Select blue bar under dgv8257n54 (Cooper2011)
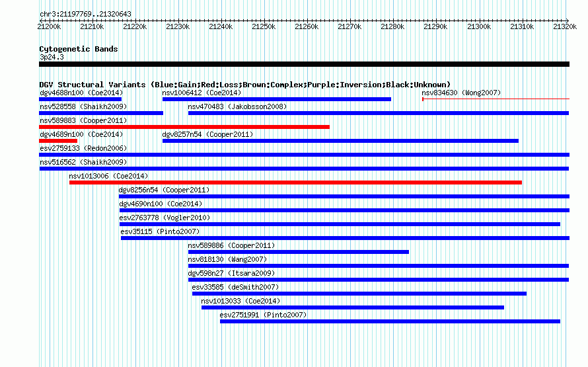 pyautogui.click(x=340, y=141)
